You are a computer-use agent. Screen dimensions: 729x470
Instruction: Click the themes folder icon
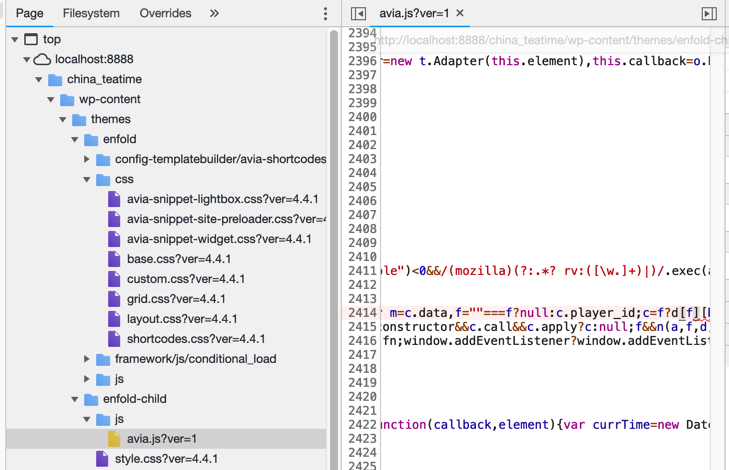79,119
